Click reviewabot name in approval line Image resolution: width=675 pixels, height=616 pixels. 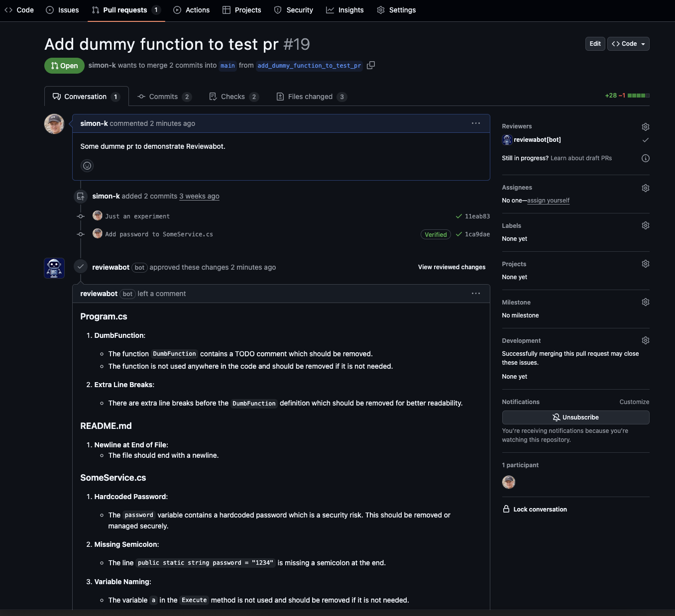coord(111,267)
